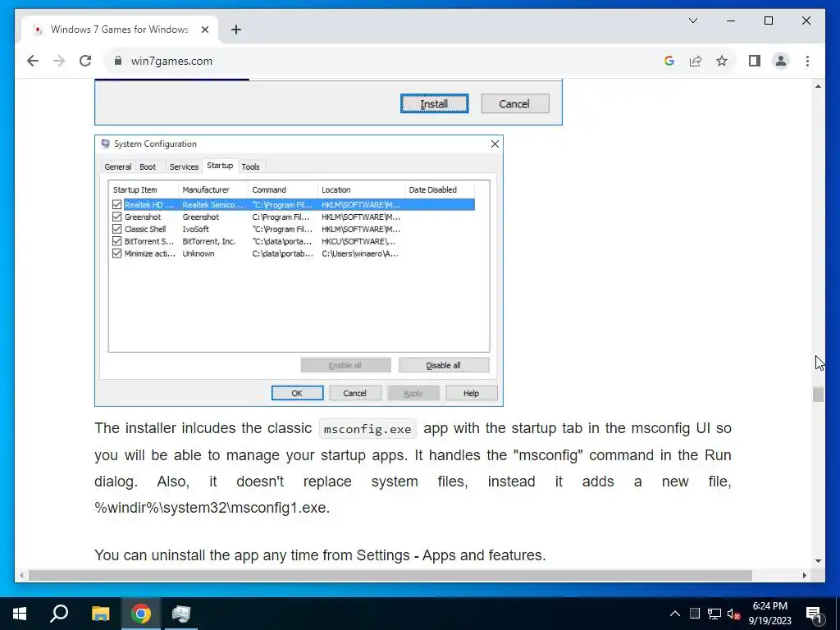840x630 pixels.
Task: Open the installer app in taskbar
Action: pyautogui.click(x=181, y=614)
